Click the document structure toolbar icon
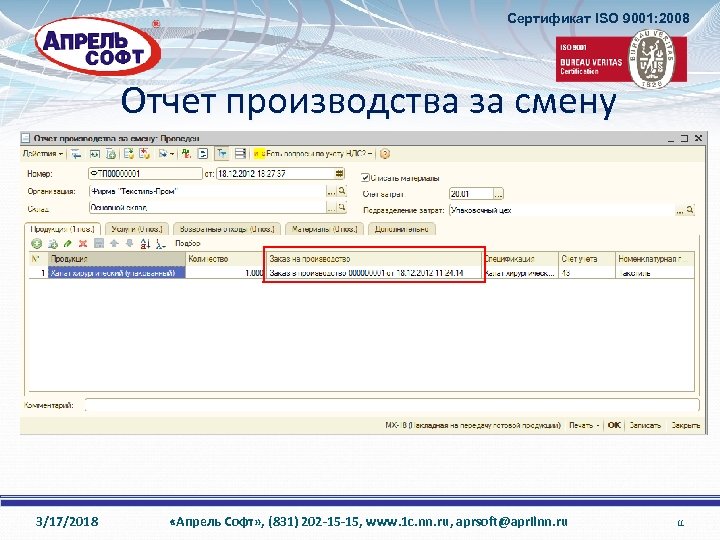Viewport: 720px width, 540px height. coord(111,154)
